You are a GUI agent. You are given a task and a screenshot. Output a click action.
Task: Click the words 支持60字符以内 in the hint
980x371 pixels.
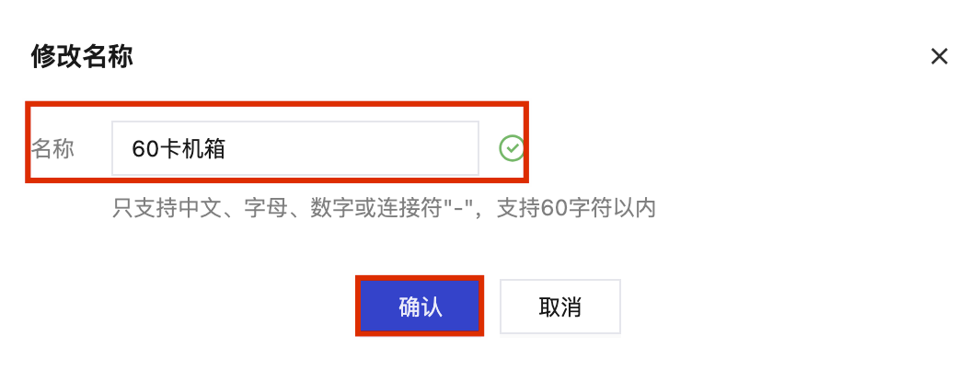(x=576, y=208)
